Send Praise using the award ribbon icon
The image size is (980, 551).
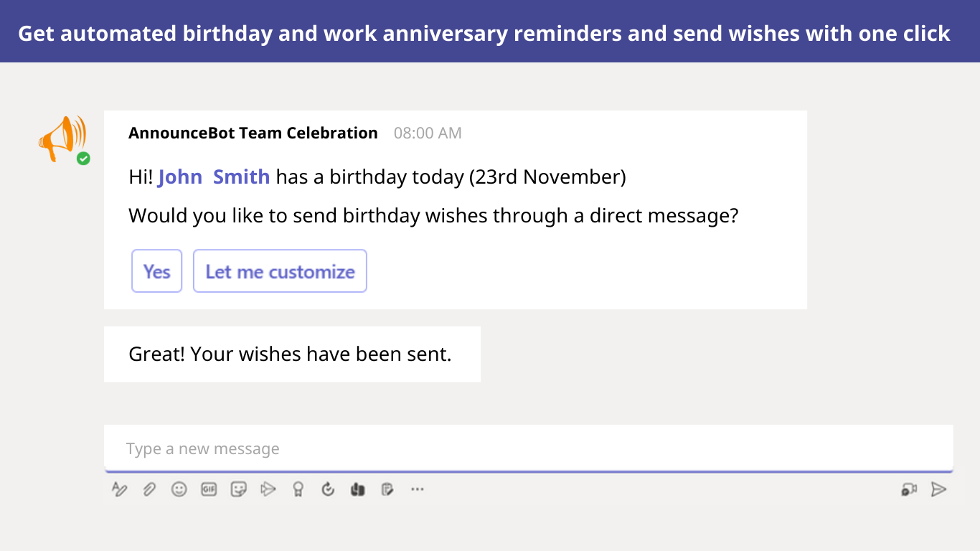298,489
